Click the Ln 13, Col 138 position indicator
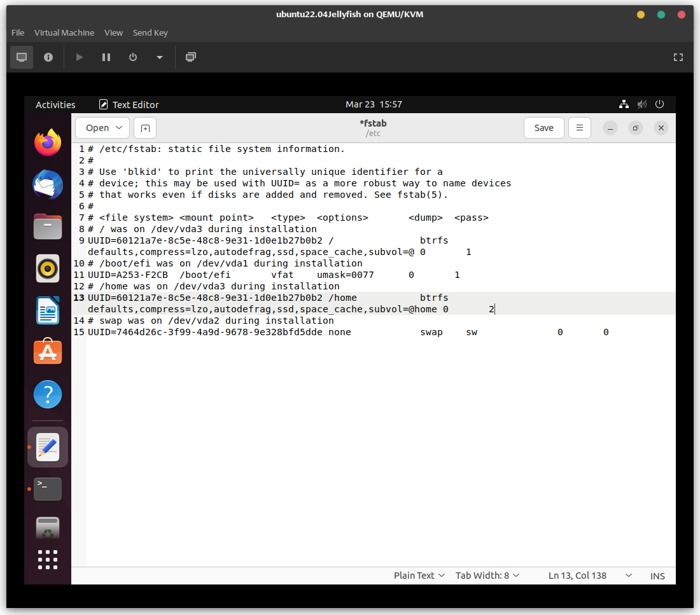The image size is (700, 615). tap(577, 576)
